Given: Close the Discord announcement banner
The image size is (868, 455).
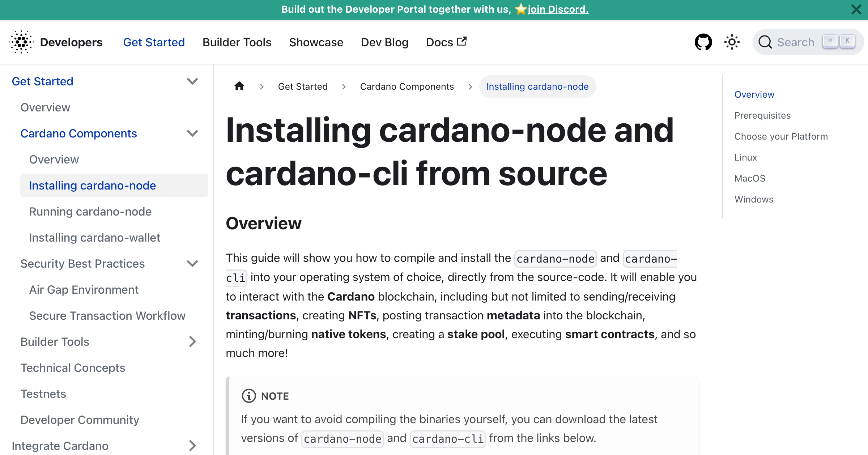Looking at the screenshot, I should (856, 10).
